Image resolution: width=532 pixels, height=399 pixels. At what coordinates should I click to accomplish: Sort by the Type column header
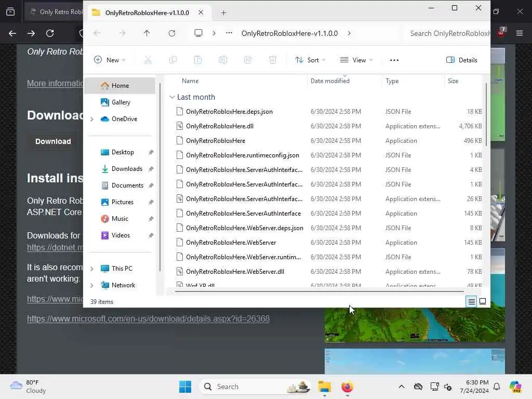pyautogui.click(x=392, y=81)
